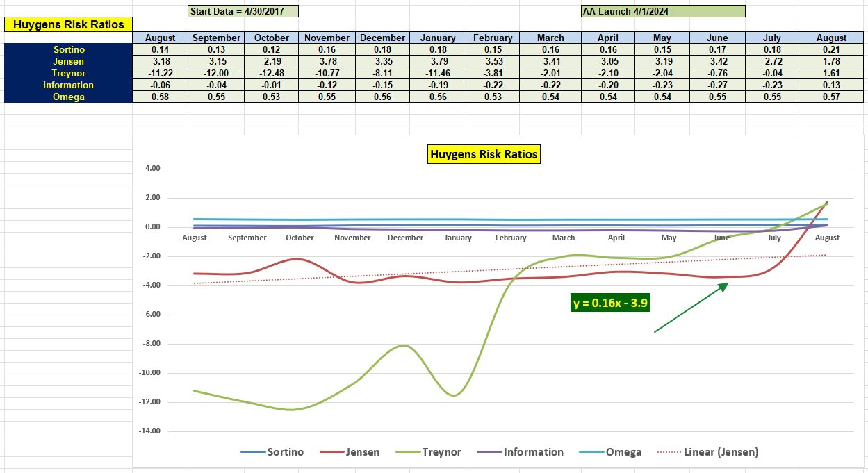Click the chart axis label April
Screen dimensions: 868x473
(616, 238)
